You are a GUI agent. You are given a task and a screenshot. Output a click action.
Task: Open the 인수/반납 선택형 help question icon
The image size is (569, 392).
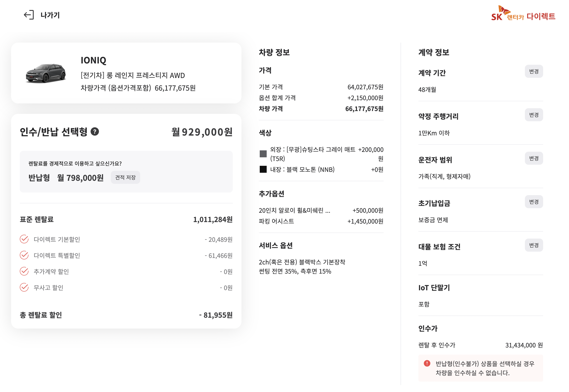pyautogui.click(x=95, y=132)
